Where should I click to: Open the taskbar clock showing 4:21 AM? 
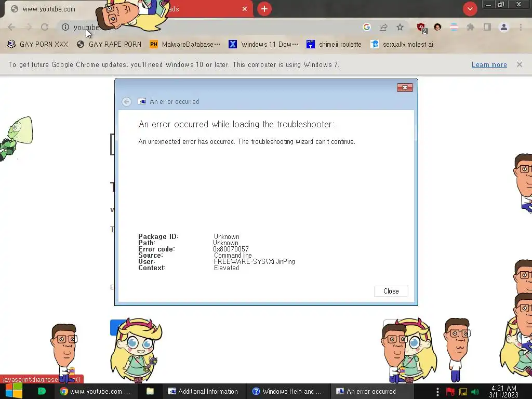point(504,391)
